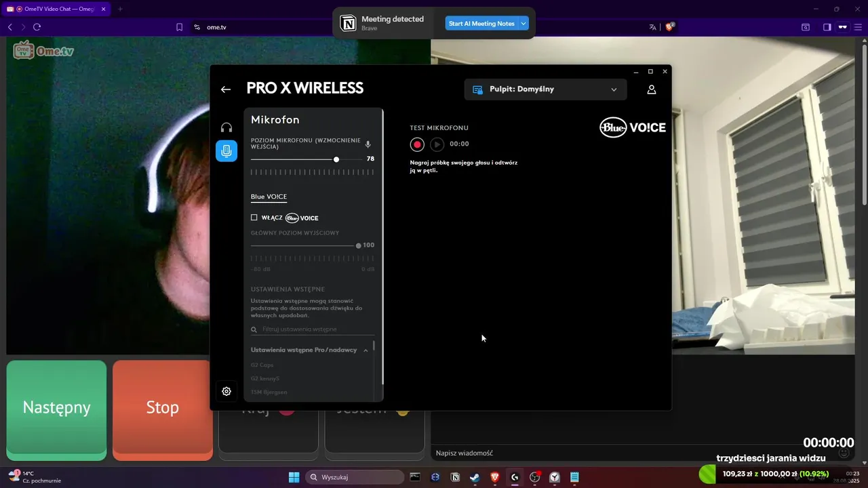
Task: Open Steam from the taskbar
Action: pyautogui.click(x=475, y=477)
